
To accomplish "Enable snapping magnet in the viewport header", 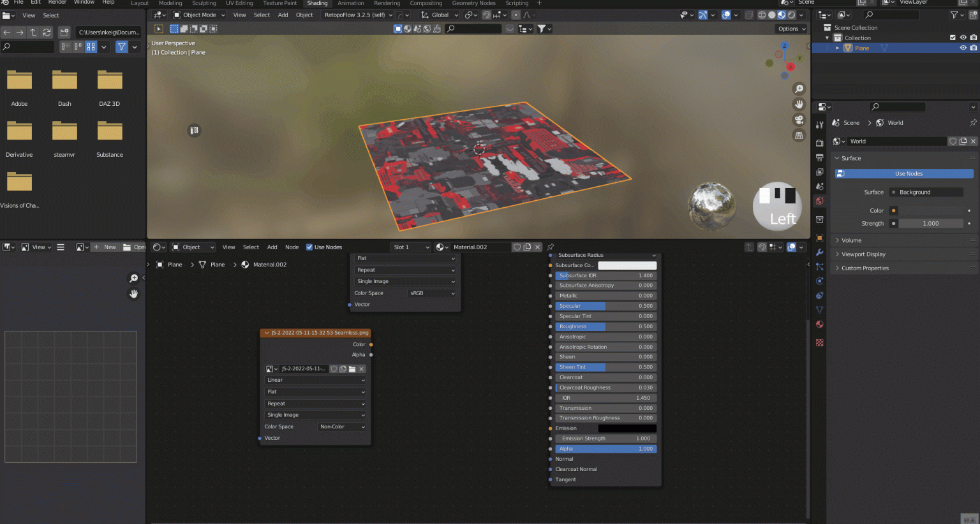I will point(486,14).
